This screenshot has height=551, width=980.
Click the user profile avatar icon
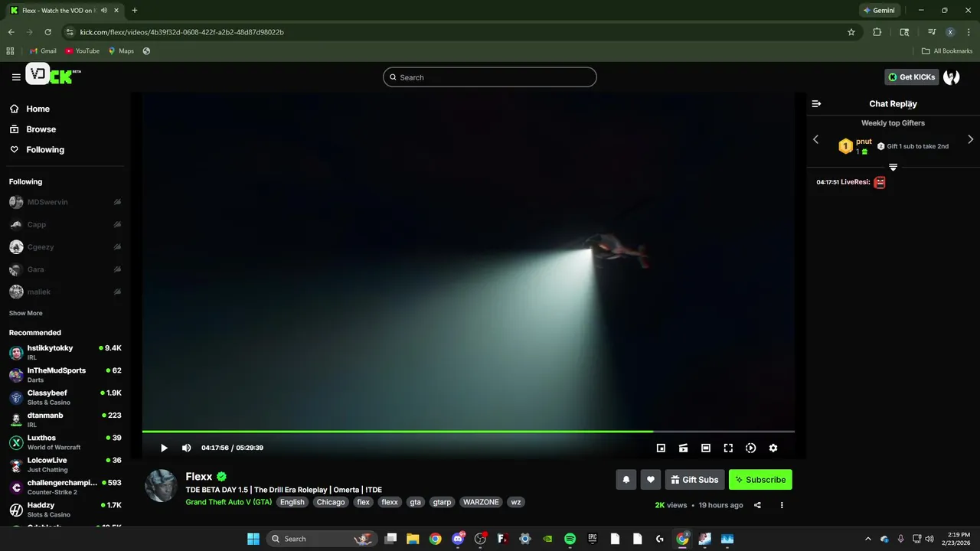(951, 77)
